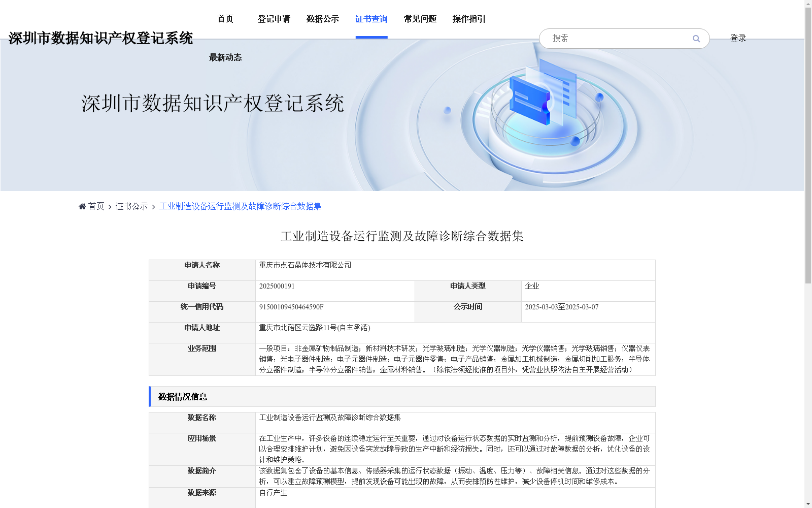This screenshot has width=812, height=508.
Task: Click the 公示时间 label cell
Action: [468, 312]
